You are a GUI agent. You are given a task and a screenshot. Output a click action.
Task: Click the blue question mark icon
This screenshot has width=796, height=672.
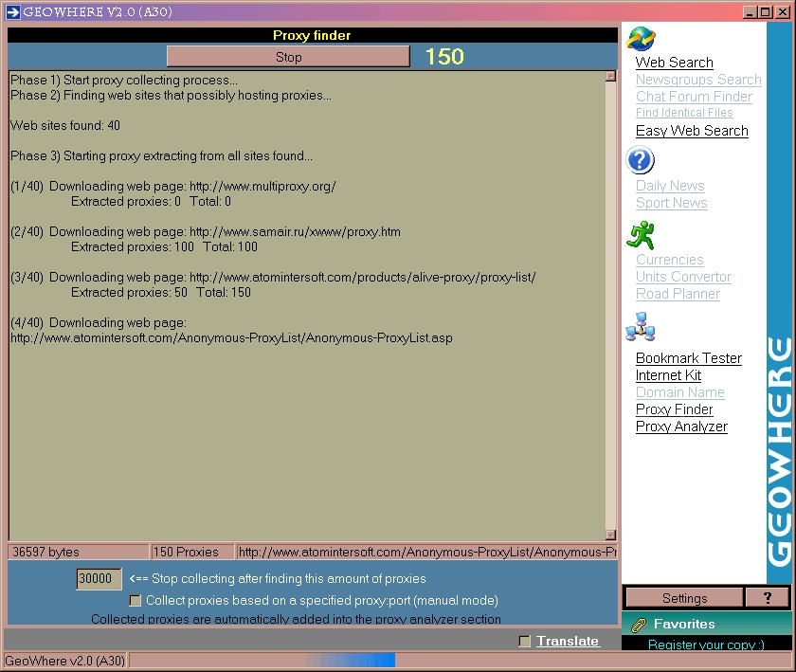click(x=641, y=160)
